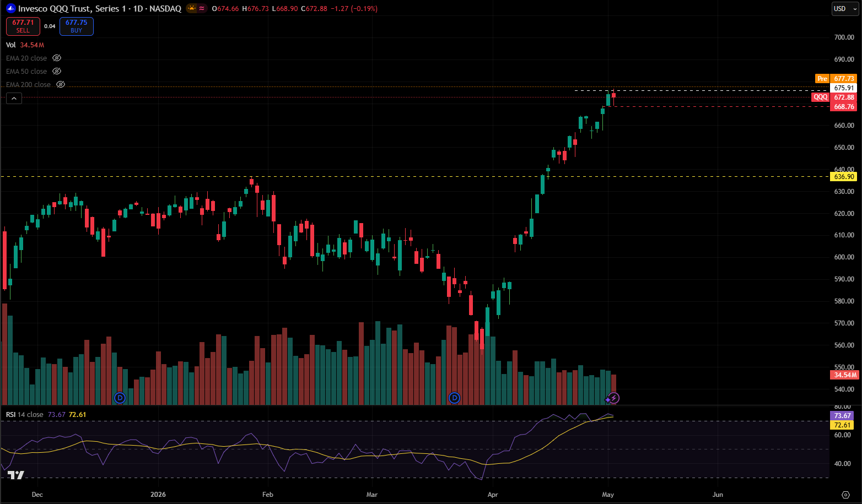
Task: Click the Apr label on time axis
Action: 493,495
